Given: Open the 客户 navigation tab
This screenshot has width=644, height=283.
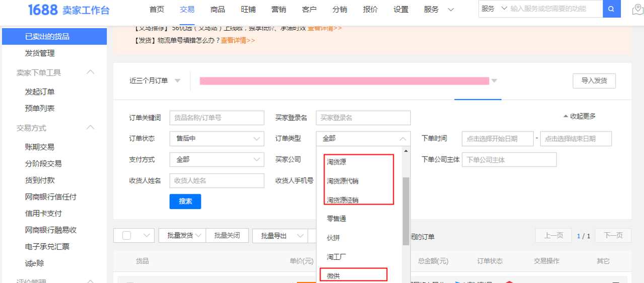Looking at the screenshot, I should tap(309, 10).
